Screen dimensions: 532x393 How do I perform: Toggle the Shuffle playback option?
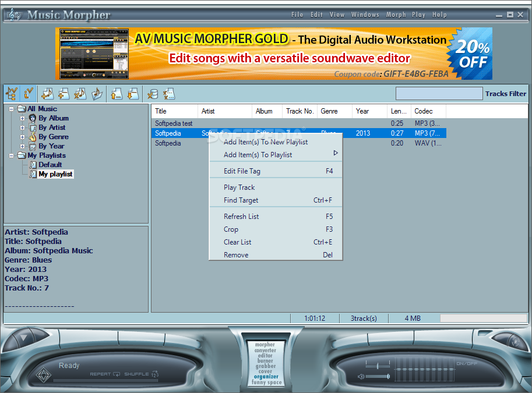(141, 374)
